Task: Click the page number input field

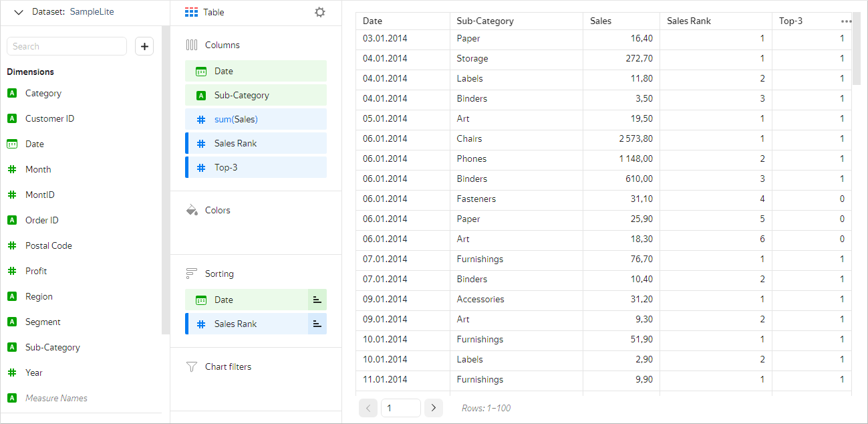Action: [x=400, y=408]
